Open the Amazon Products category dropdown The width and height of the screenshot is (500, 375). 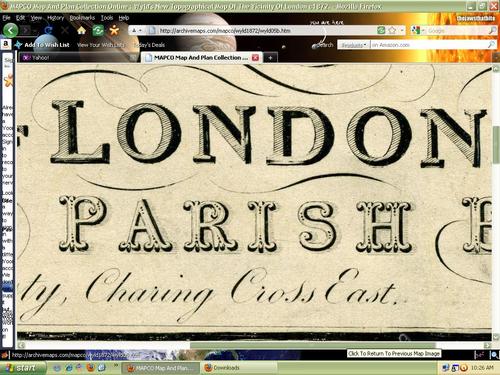tap(354, 45)
